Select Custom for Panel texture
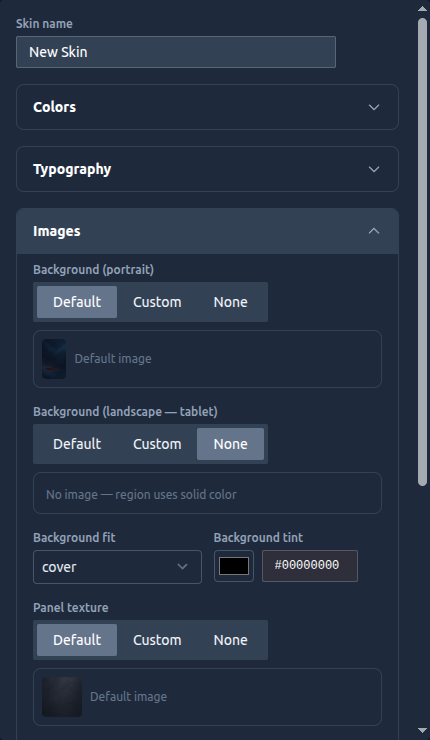Image resolution: width=430 pixels, height=740 pixels. coord(157,640)
